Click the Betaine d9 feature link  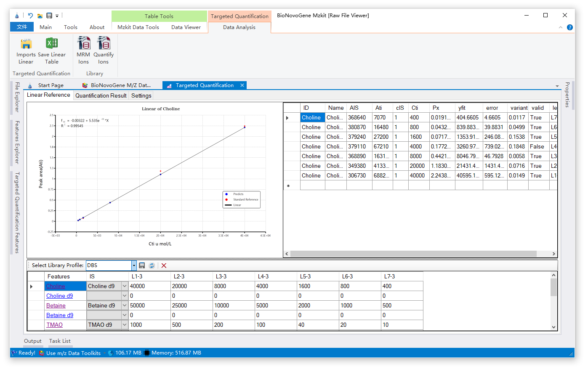click(60, 315)
